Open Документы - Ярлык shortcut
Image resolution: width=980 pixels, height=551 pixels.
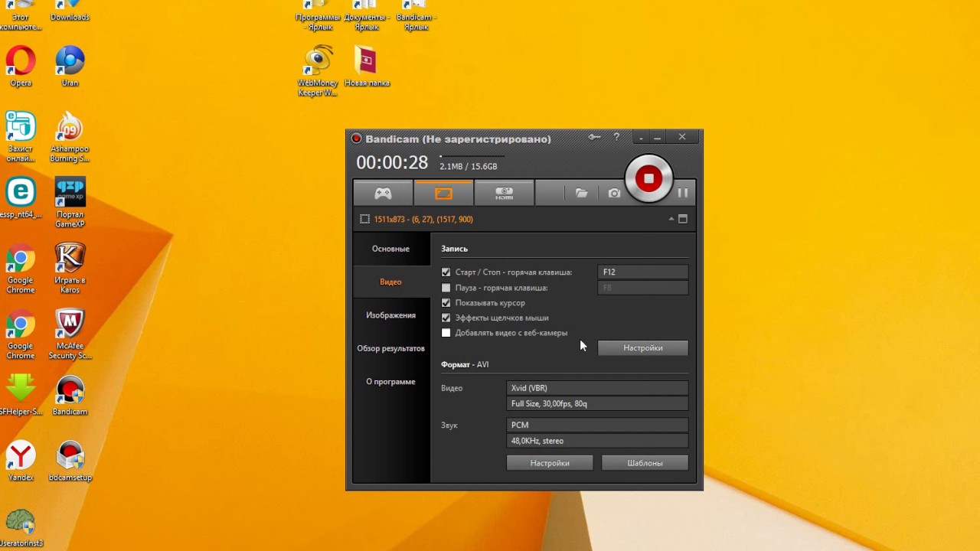(367, 15)
